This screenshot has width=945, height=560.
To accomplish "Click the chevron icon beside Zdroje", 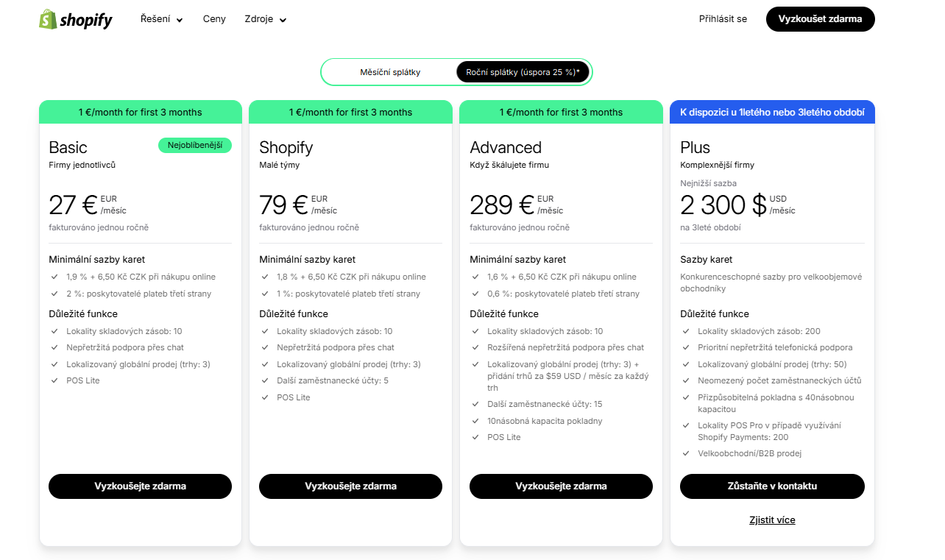I will click(x=283, y=20).
